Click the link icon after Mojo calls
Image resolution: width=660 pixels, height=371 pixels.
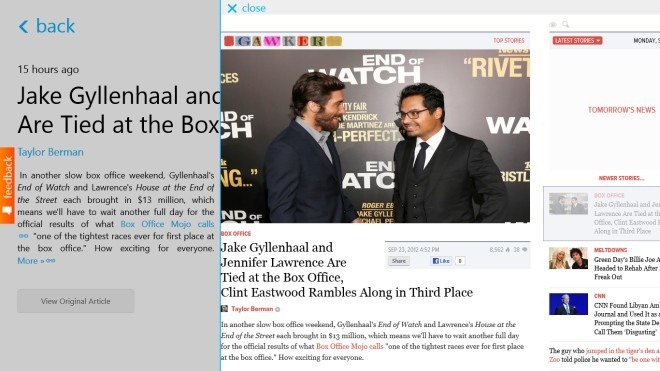[24, 236]
